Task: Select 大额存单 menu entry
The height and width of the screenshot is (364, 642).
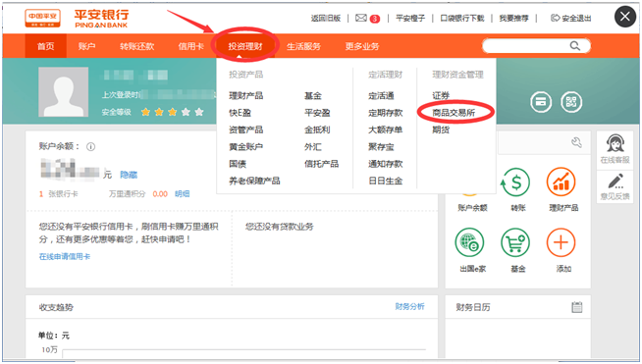Action: click(385, 130)
